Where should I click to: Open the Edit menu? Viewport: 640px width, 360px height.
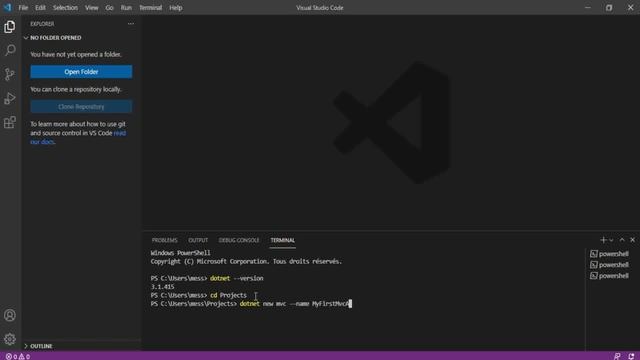40,8
